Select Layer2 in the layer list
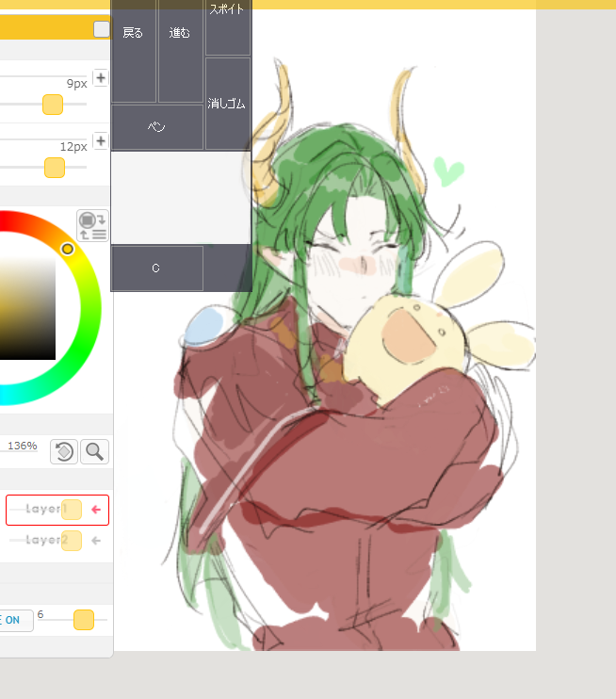616x699 pixels. pos(57,541)
